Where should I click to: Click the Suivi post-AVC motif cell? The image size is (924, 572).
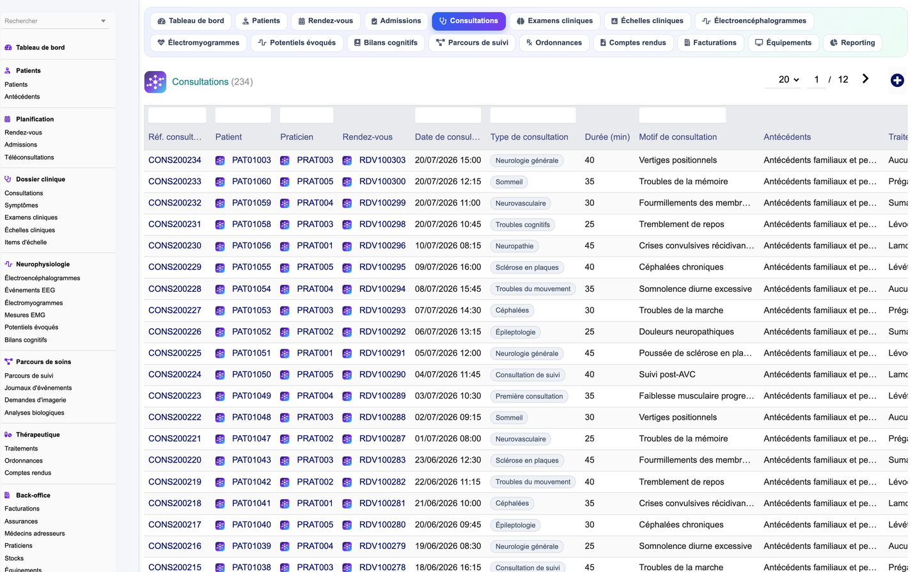pos(667,374)
